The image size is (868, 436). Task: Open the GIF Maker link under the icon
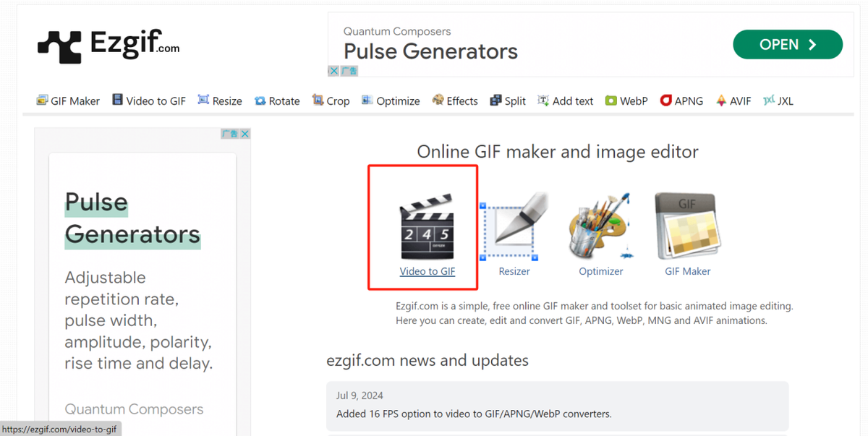[688, 271]
